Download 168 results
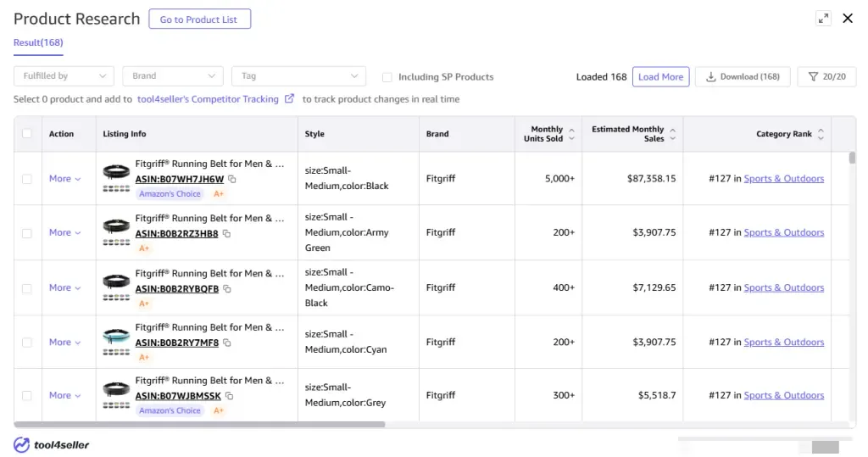 743,76
